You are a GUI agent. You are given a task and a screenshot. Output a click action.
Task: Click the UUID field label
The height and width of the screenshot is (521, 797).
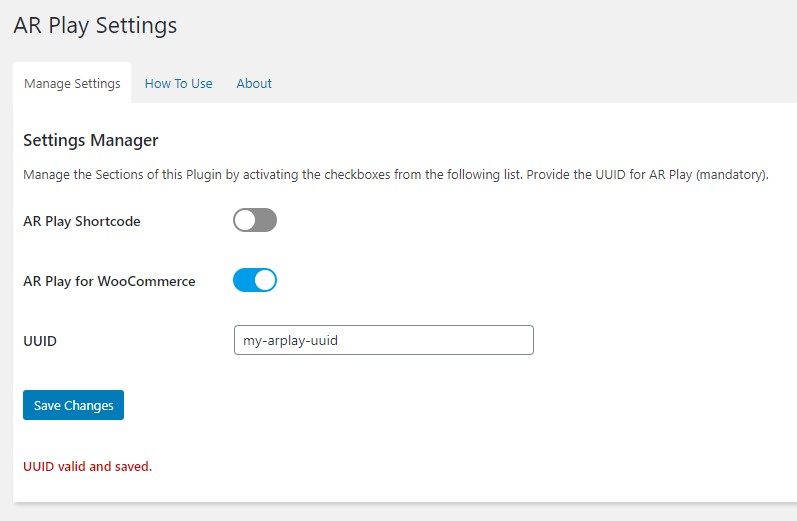pos(40,341)
